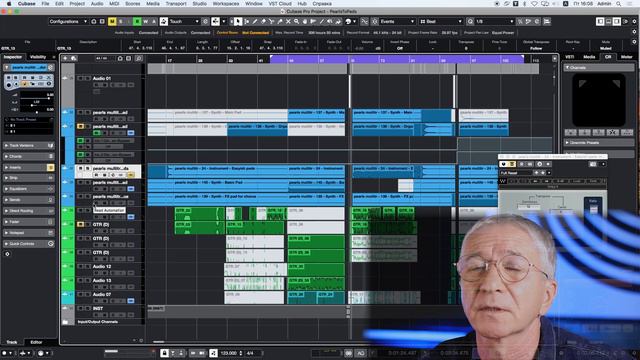Viewport: 640px width, 360px height.
Task: Switch to the Track tab at bottom
Action: 12,342
